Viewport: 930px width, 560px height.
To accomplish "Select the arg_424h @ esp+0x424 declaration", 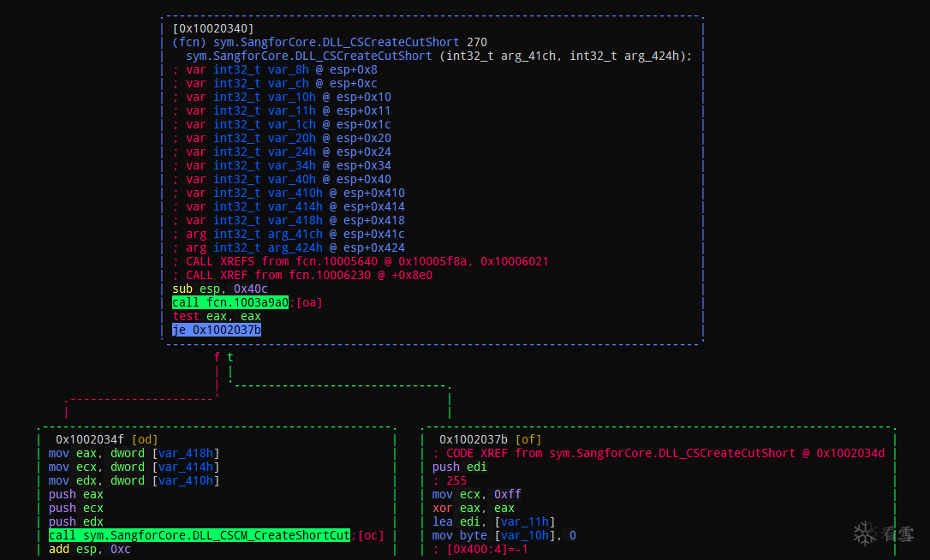I will point(289,247).
